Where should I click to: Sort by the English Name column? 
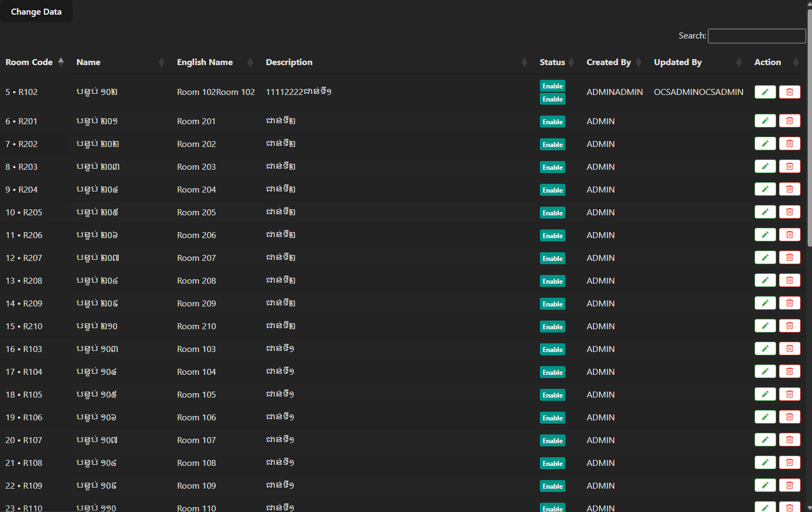pos(205,62)
